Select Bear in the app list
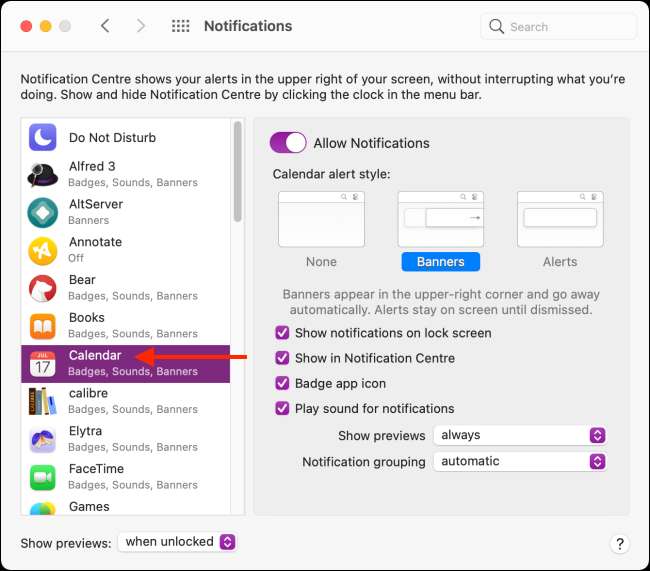Screen dimensions: 650x571 pos(126,288)
